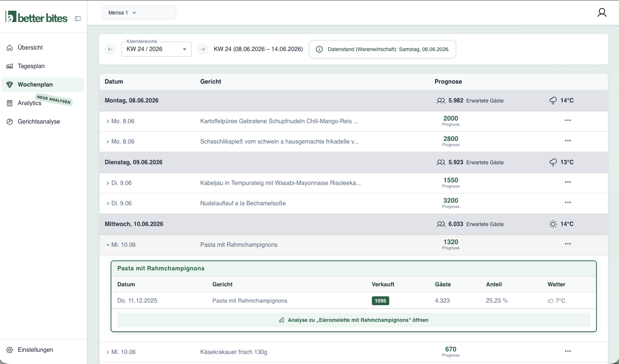Open more options for Schaschlikspieß row

click(x=568, y=141)
